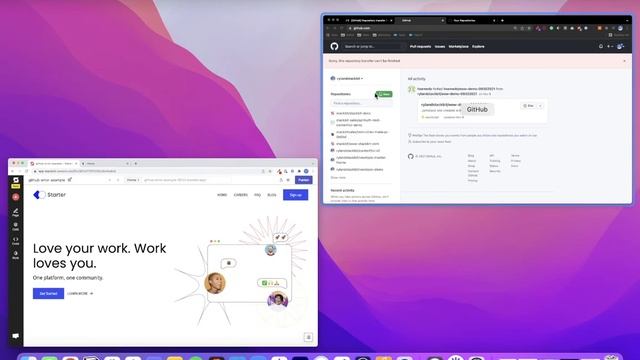Click the GitHub octocat logo in header
This screenshot has width=640, height=360.
pos(334,47)
